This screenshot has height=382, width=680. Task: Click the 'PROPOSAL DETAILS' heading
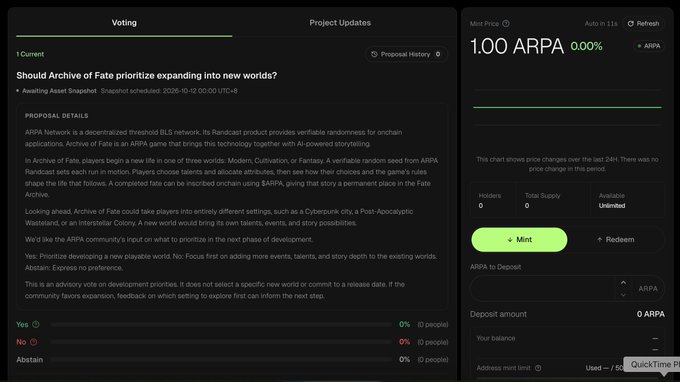click(56, 116)
